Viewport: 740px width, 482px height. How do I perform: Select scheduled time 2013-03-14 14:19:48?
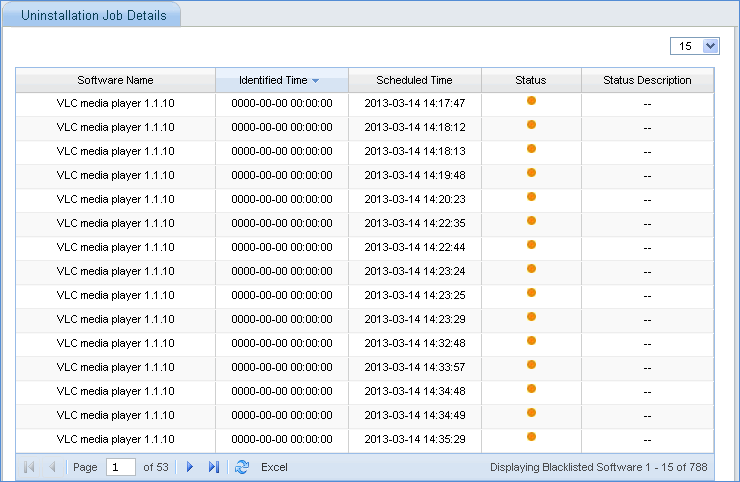[x=415, y=175]
